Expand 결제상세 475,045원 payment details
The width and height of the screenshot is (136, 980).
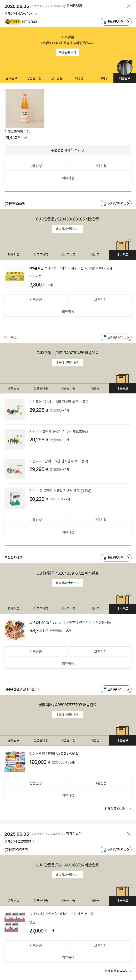click(21, 13)
